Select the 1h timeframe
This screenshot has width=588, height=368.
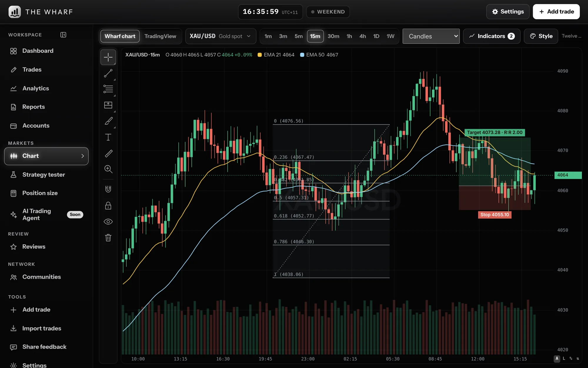tap(349, 36)
